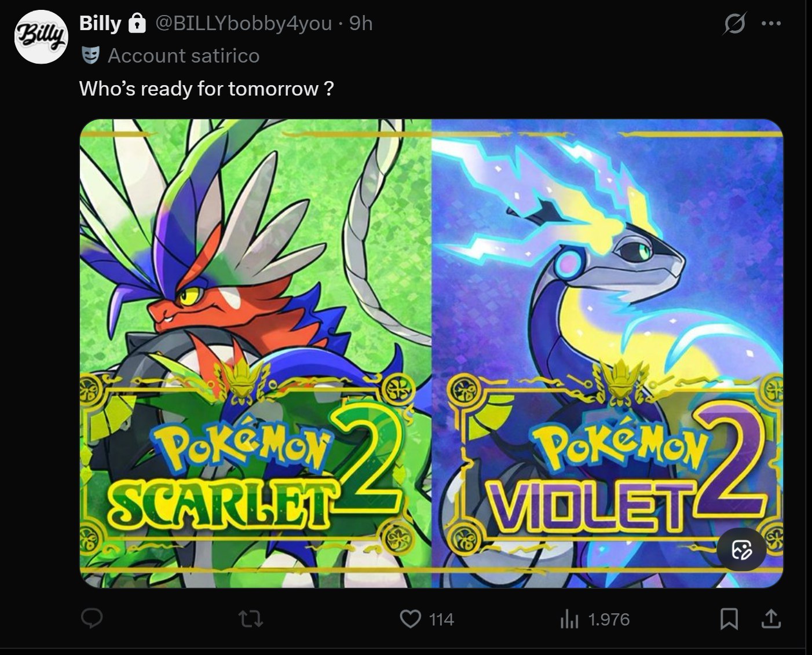Click the display name Billy
This screenshot has height=655, width=812.
click(100, 23)
